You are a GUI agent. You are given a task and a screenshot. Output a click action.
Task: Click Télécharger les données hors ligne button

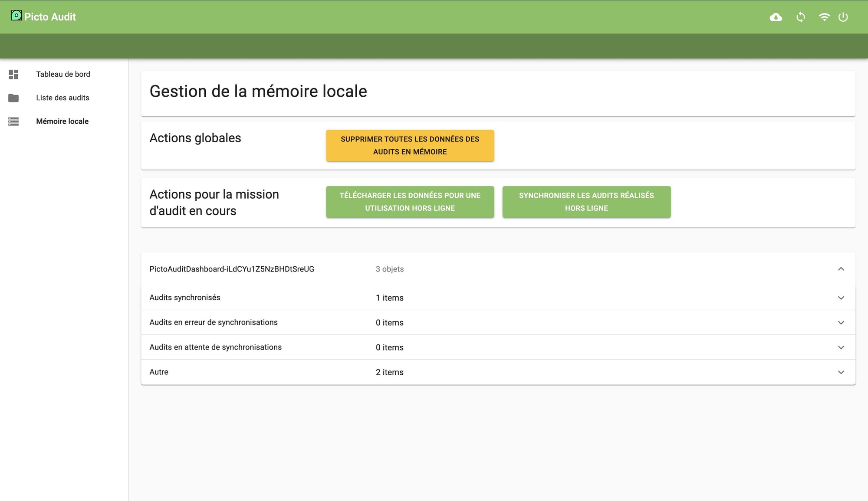410,202
